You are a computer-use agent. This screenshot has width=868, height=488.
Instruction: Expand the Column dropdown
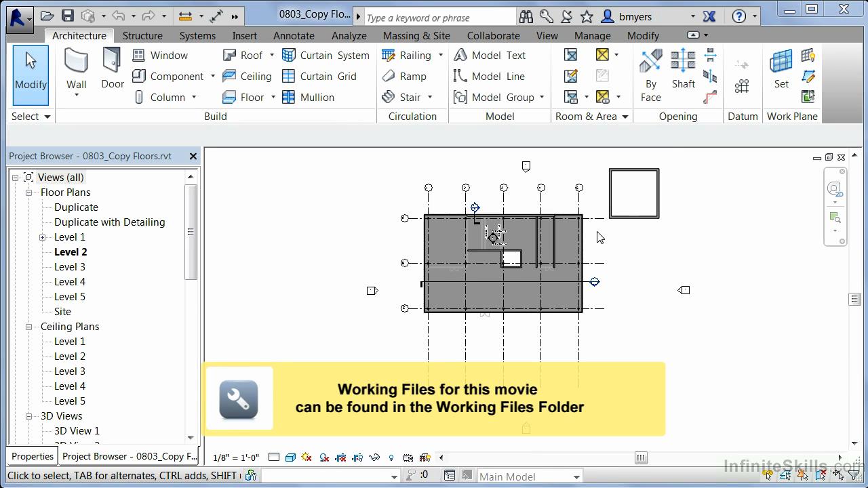click(x=194, y=97)
